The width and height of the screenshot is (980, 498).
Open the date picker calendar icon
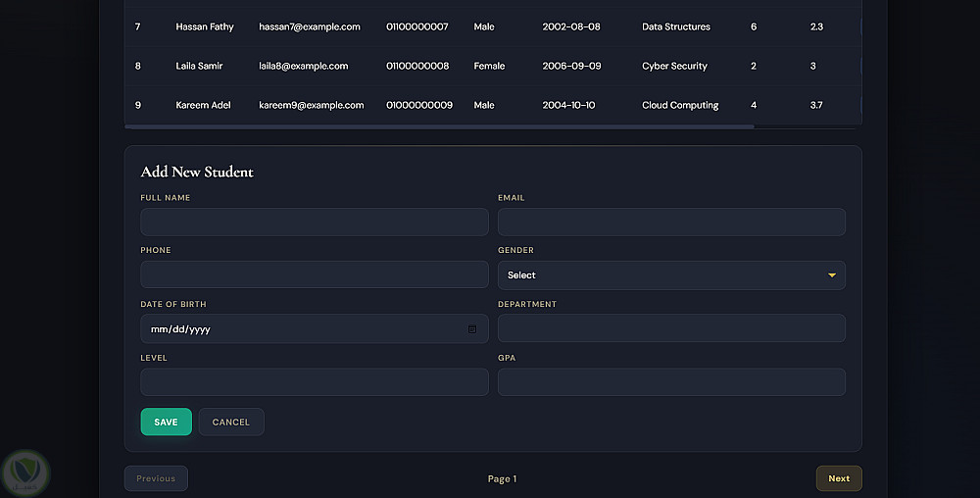[472, 329]
